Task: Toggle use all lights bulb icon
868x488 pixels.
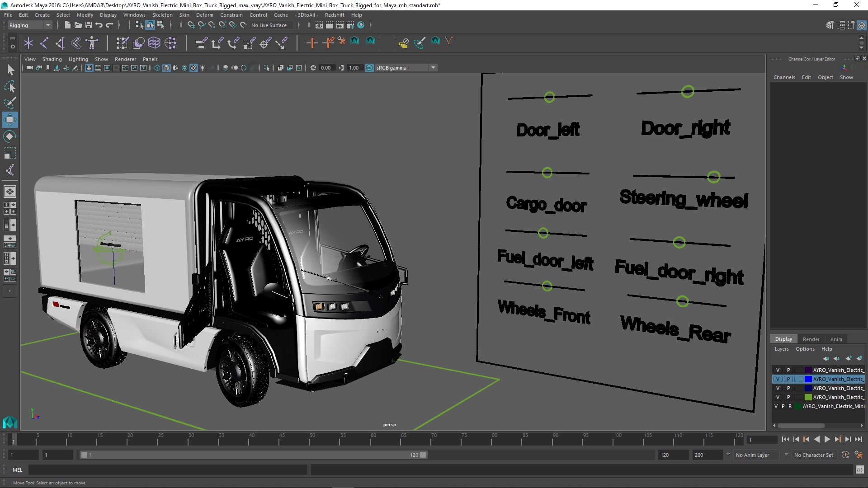Action: 203,68
